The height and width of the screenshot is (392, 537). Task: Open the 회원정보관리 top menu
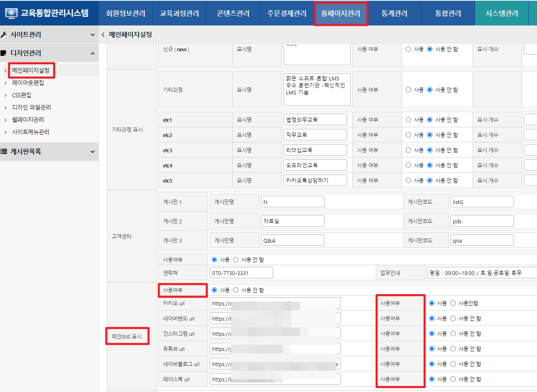(x=126, y=14)
